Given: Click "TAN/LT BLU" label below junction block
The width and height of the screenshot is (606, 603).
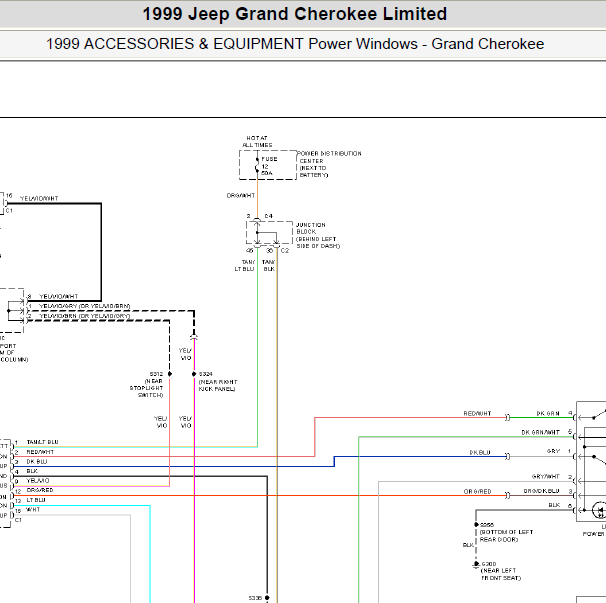Looking at the screenshot, I should tap(245, 266).
